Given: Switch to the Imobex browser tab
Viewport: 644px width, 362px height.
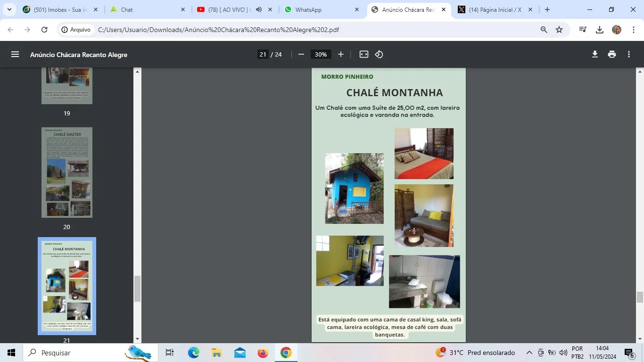Looking at the screenshot, I should [x=61, y=9].
